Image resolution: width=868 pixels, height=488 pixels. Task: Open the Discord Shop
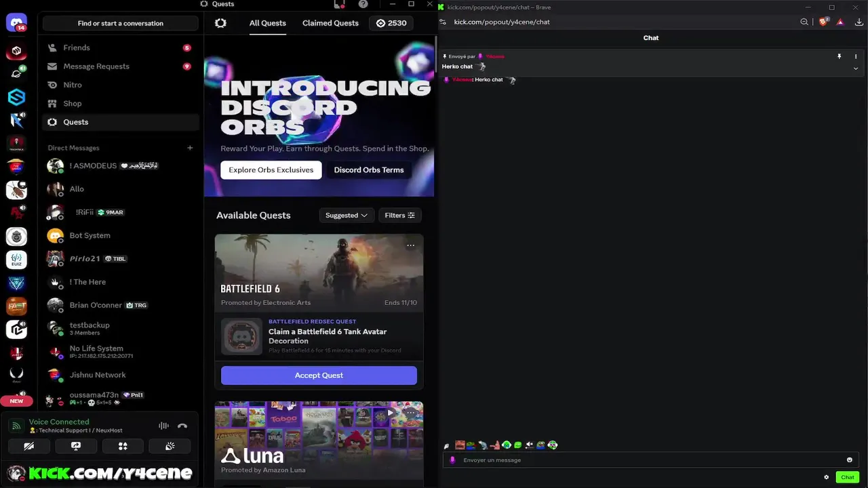pyautogui.click(x=121, y=104)
